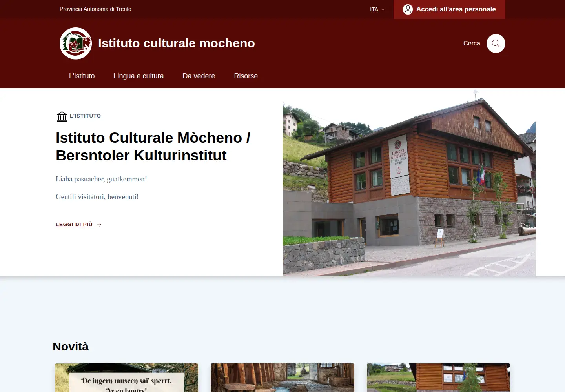Click the Novità section heading
The image size is (565, 392).
click(71, 347)
